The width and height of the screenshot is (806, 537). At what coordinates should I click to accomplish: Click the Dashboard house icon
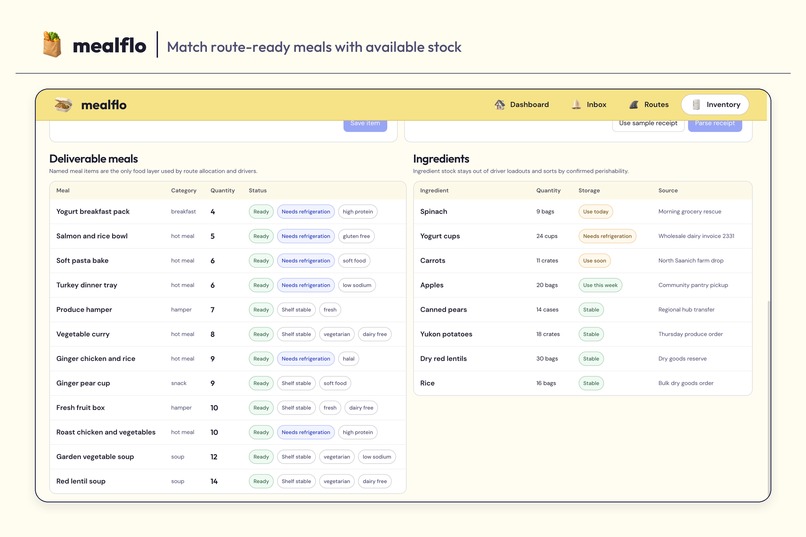pyautogui.click(x=499, y=104)
